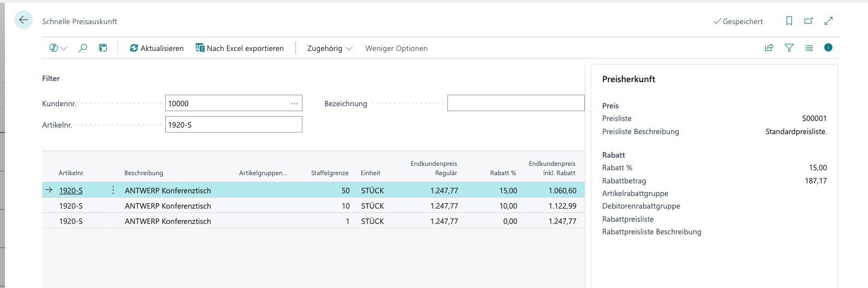868x288 pixels.
Task: Show as list lines icon
Action: 808,48
